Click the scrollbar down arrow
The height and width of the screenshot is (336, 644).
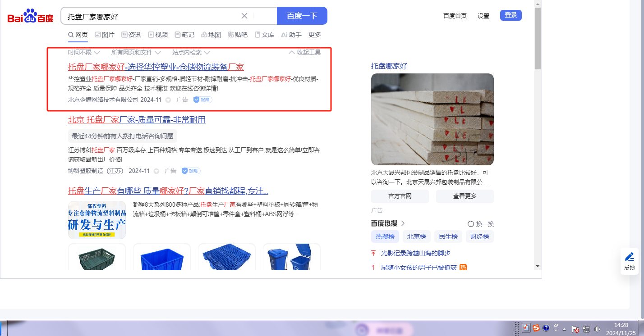click(538, 266)
